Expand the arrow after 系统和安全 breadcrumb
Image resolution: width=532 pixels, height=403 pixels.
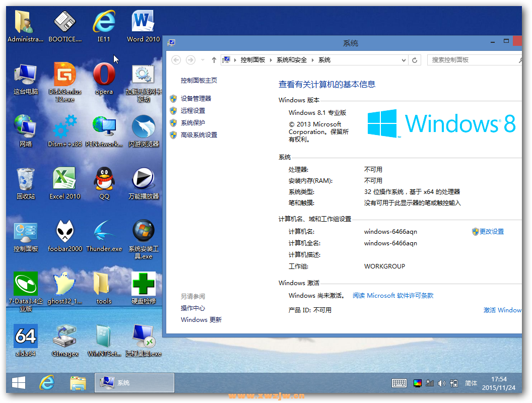(312, 60)
